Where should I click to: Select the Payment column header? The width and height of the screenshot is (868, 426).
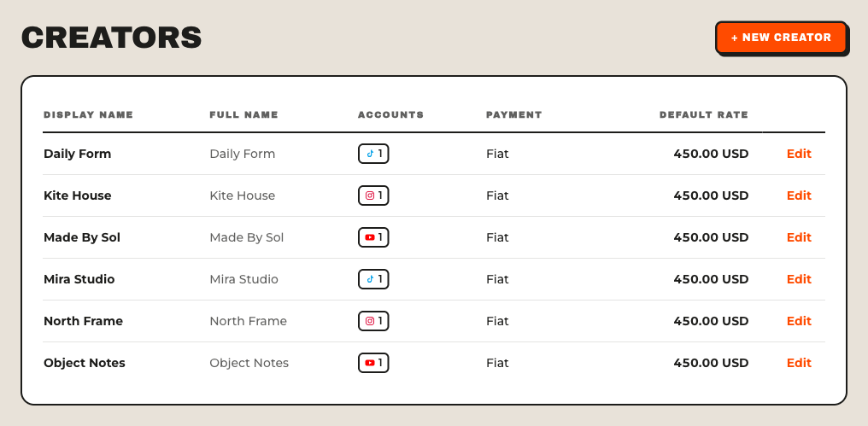514,115
